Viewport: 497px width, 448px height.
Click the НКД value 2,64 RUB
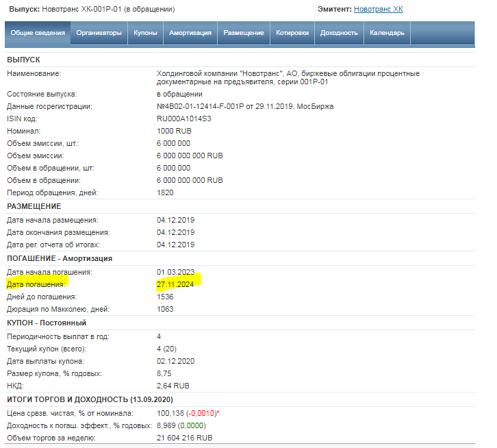pos(173,386)
